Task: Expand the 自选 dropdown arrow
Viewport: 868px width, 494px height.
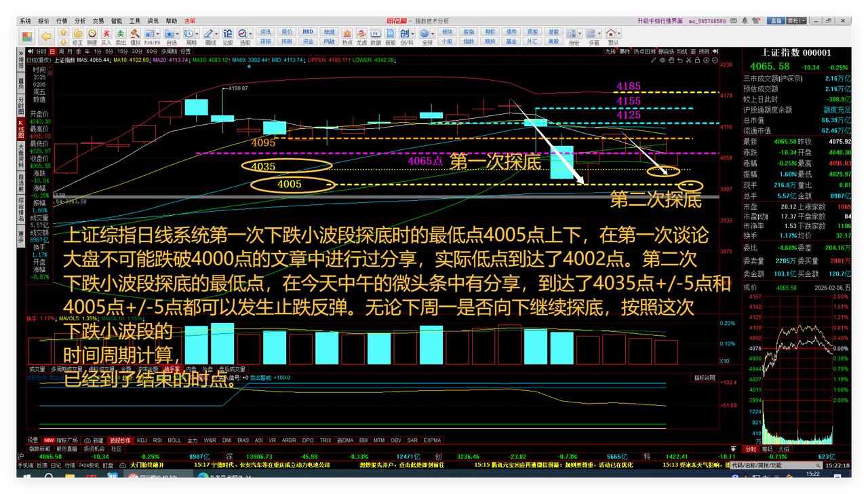Action: pyautogui.click(x=178, y=33)
